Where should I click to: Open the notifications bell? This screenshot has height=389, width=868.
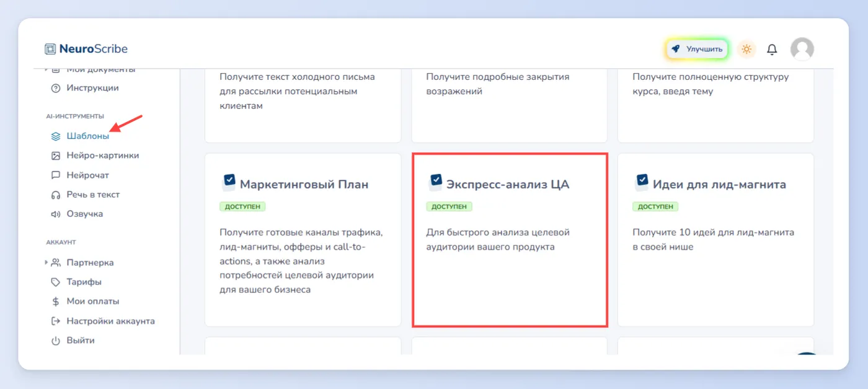772,50
